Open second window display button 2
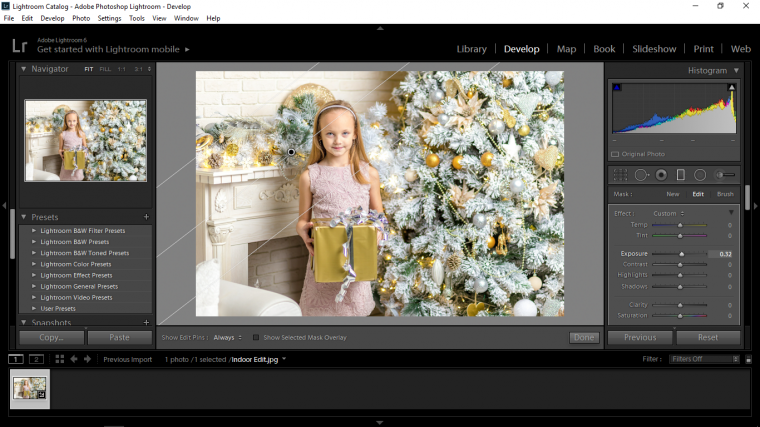Viewport: 760px width, 427px height. click(x=36, y=359)
